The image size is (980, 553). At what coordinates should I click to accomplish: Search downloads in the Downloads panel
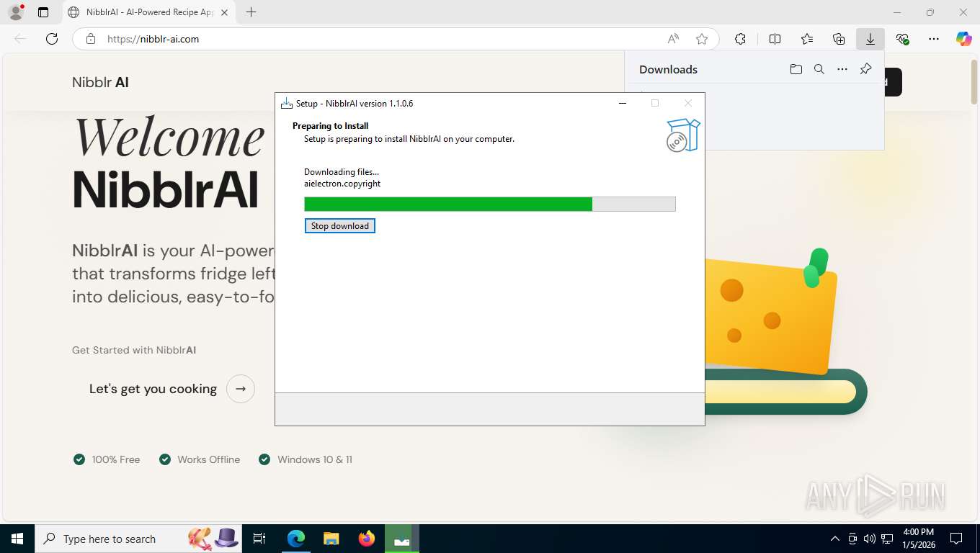click(819, 69)
